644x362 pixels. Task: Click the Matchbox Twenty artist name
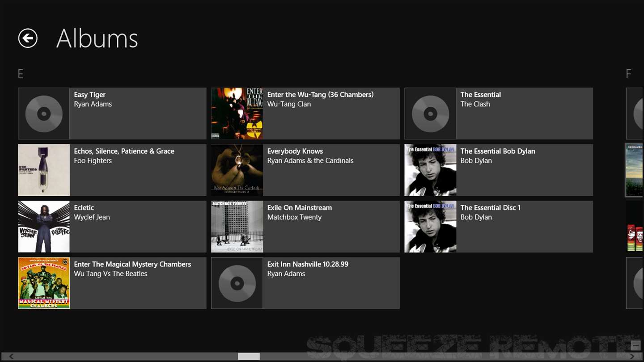coord(294,217)
